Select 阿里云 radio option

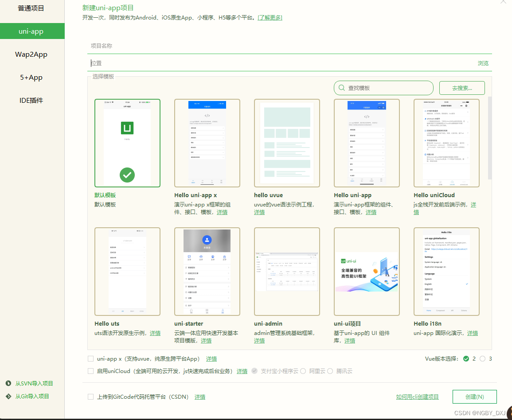pos(303,371)
